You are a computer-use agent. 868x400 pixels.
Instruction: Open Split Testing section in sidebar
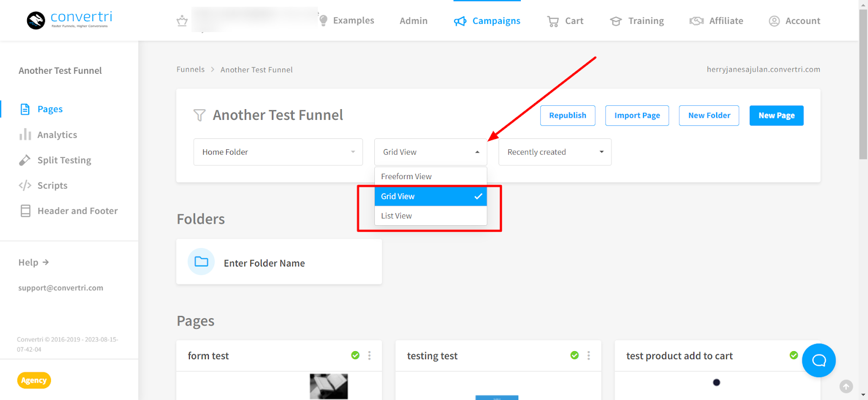click(x=64, y=160)
